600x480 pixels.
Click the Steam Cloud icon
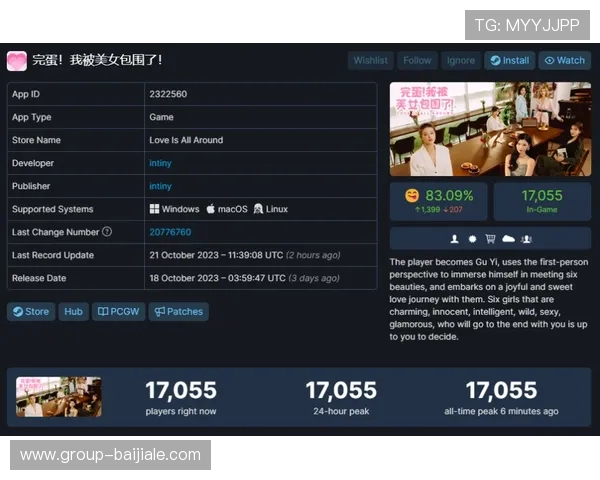[508, 239]
